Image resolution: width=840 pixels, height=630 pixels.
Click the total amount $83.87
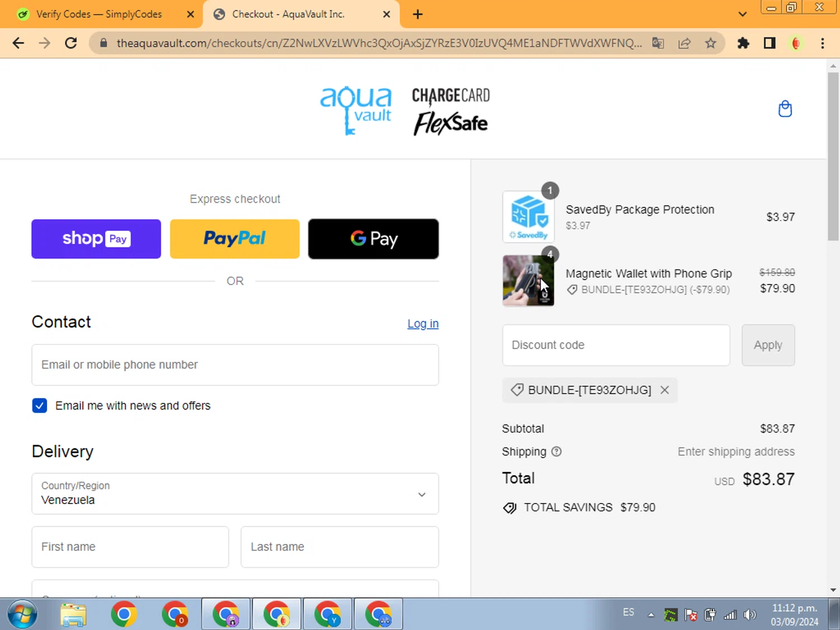pyautogui.click(x=768, y=479)
